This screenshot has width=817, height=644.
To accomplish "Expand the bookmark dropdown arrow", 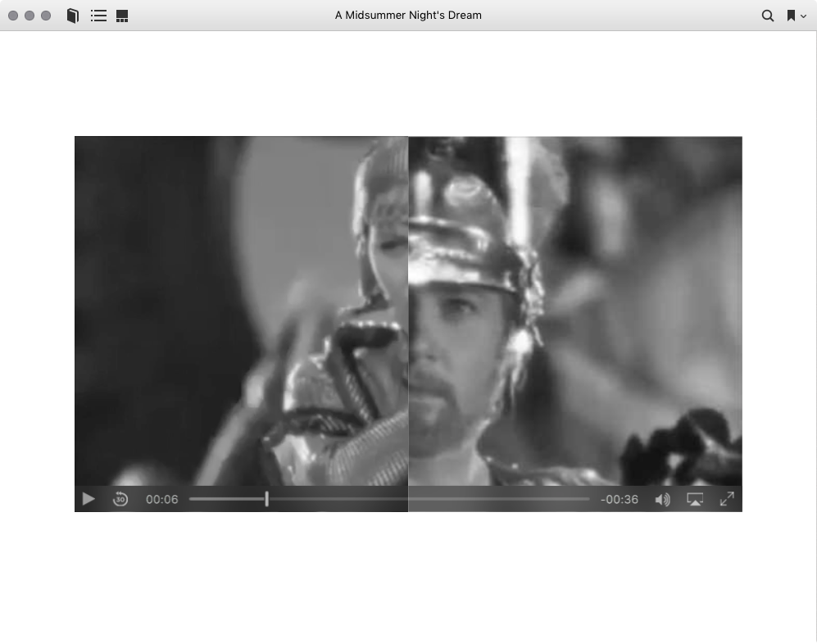I will pos(803,16).
